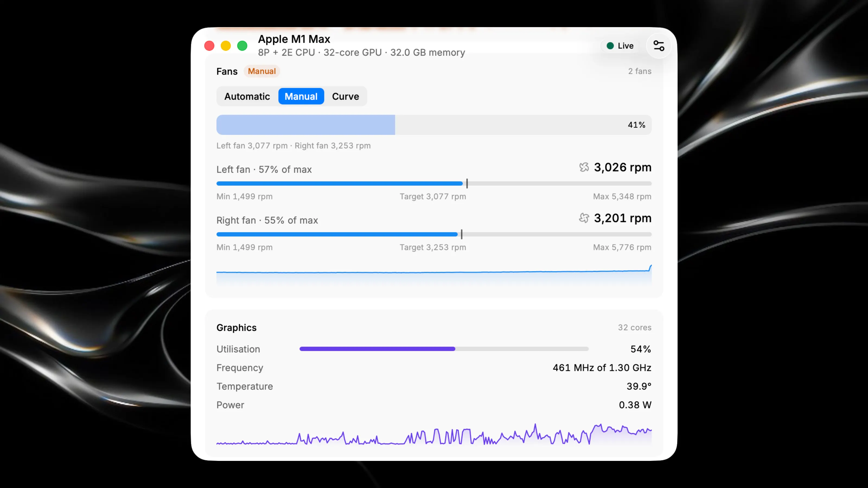The image size is (868, 488).
Task: Click the '32 cores' label
Action: pyautogui.click(x=634, y=328)
